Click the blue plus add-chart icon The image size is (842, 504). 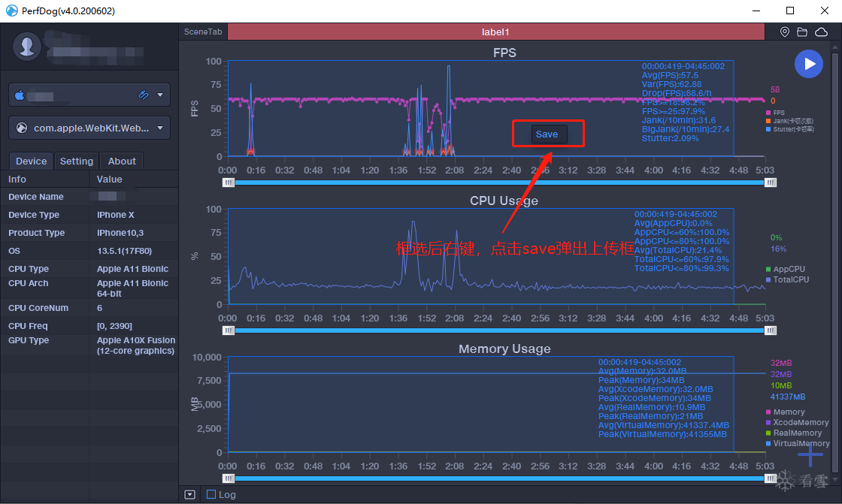tap(810, 455)
